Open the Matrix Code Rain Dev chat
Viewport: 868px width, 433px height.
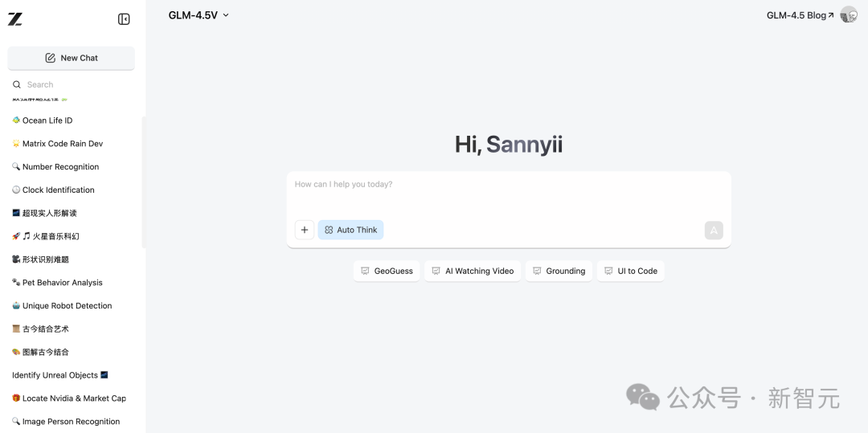click(x=72, y=143)
